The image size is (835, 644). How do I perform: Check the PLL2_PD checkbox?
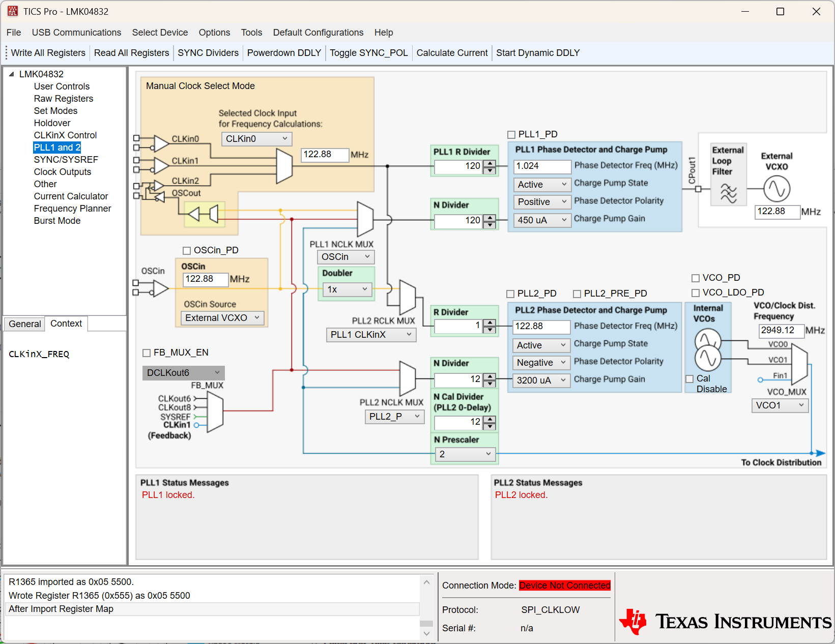pyautogui.click(x=510, y=294)
